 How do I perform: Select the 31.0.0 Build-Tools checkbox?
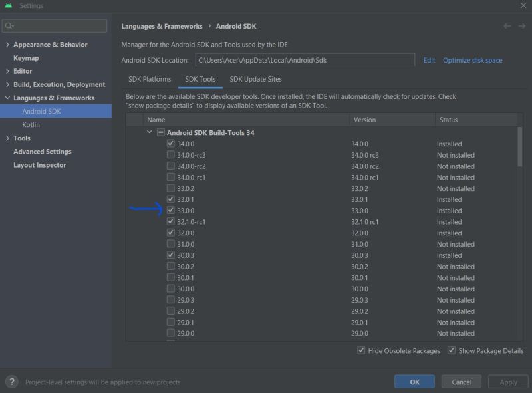(x=170, y=244)
